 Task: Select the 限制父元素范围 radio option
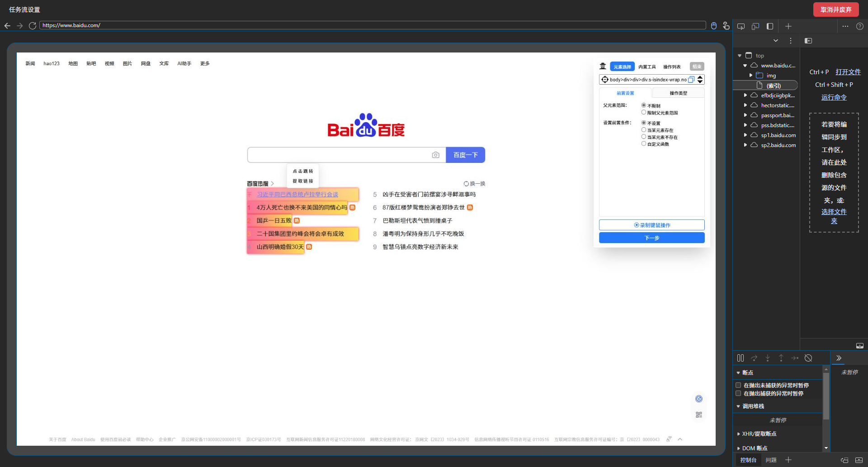[x=644, y=112]
